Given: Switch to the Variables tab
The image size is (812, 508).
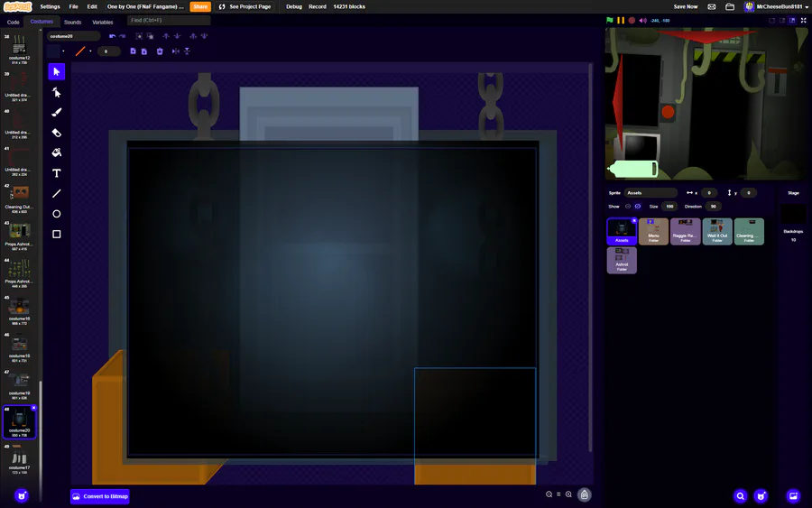Looking at the screenshot, I should [x=103, y=23].
